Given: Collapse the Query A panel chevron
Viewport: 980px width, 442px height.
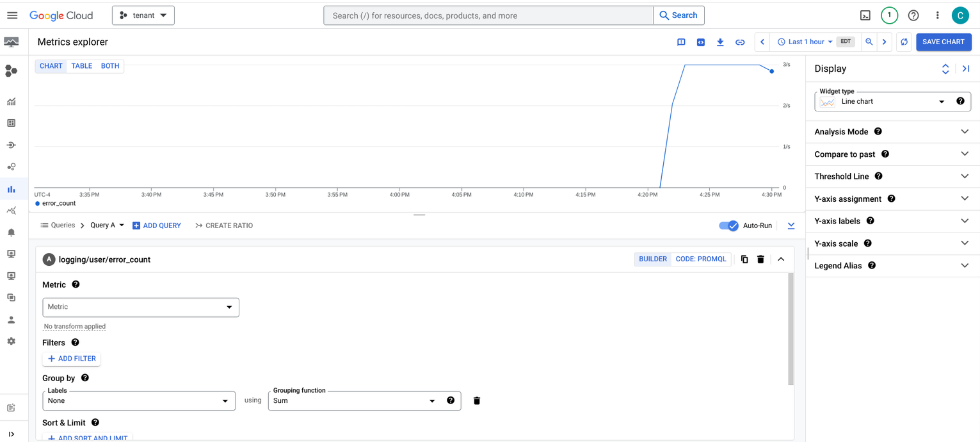Looking at the screenshot, I should pyautogui.click(x=781, y=259).
